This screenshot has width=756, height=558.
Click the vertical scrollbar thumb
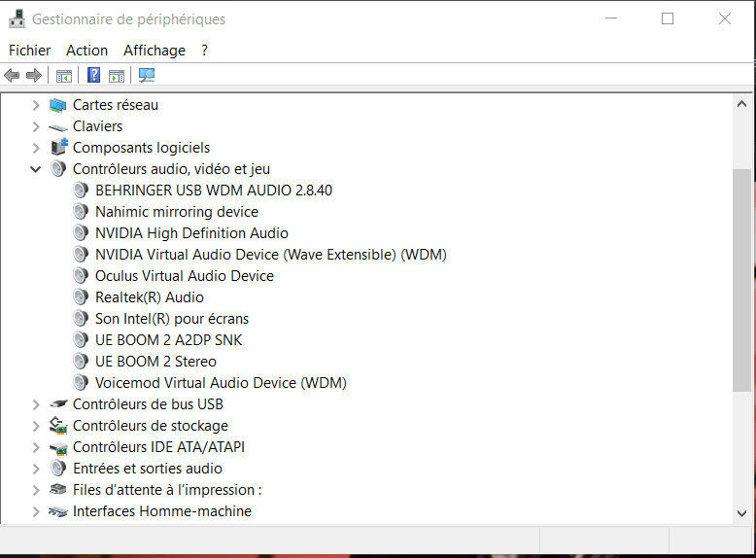tap(741, 280)
